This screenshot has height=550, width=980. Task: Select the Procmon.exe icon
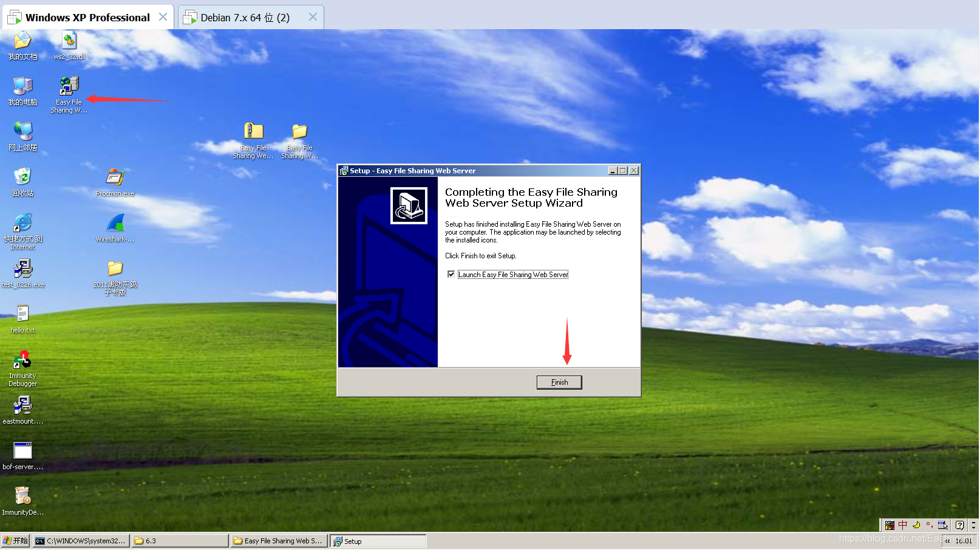coord(115,182)
